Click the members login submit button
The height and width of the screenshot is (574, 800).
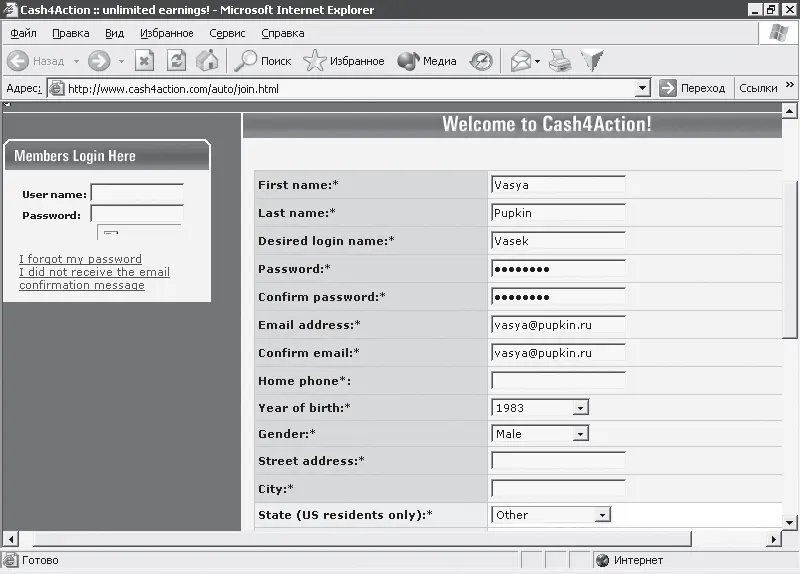[139, 232]
